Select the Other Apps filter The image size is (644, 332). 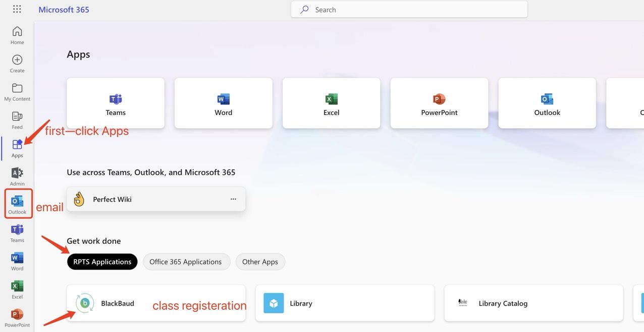260,262
